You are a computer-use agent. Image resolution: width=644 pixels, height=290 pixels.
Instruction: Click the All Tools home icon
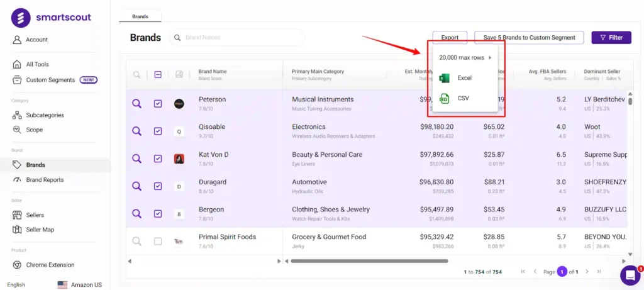pos(17,64)
